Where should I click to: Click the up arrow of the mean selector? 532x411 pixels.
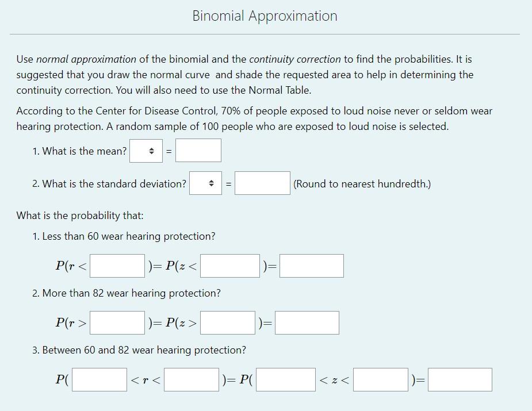(x=151, y=148)
